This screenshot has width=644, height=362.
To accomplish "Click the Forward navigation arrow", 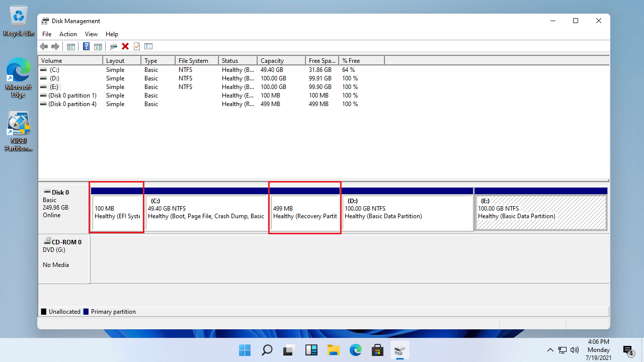I will click(x=55, y=46).
